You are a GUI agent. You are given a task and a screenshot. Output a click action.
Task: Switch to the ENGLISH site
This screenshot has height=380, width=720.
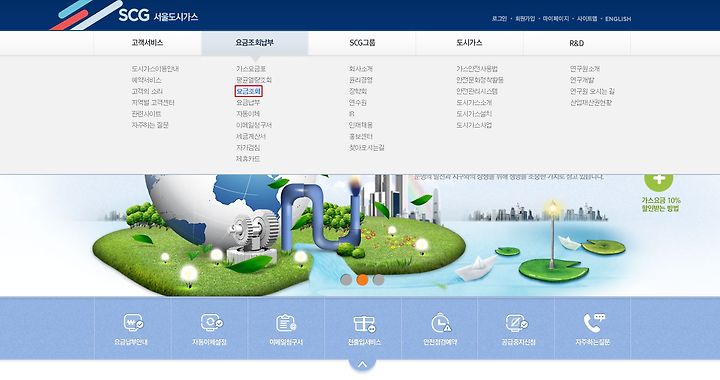tap(618, 19)
